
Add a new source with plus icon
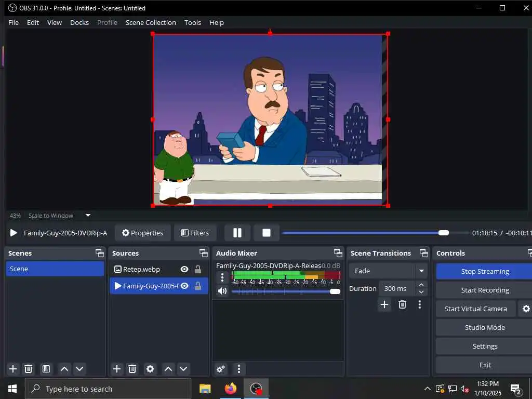click(x=117, y=369)
